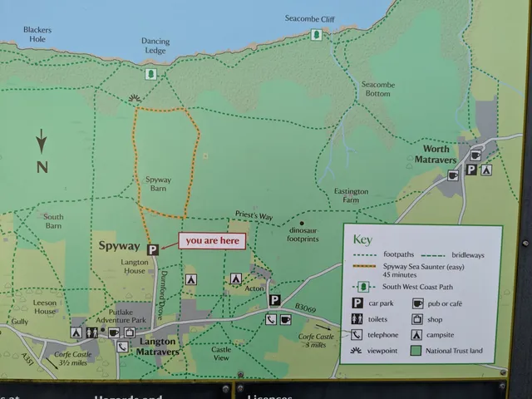The image size is (532, 399).
Task: Click the campsite icon in Worth Matravers
Action: click(x=486, y=170)
